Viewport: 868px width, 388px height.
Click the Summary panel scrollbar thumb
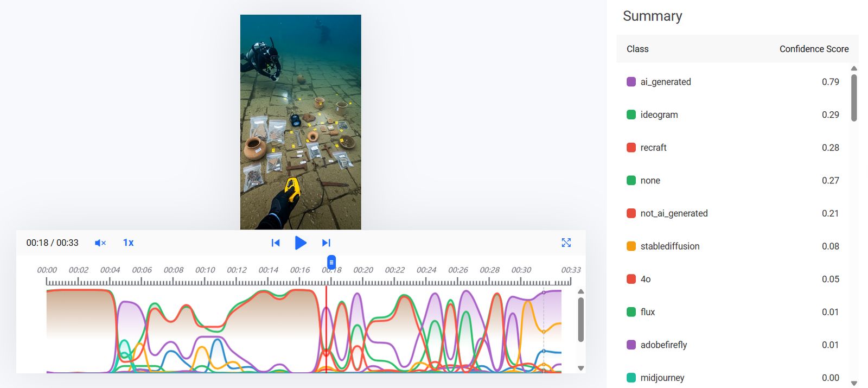click(x=854, y=98)
